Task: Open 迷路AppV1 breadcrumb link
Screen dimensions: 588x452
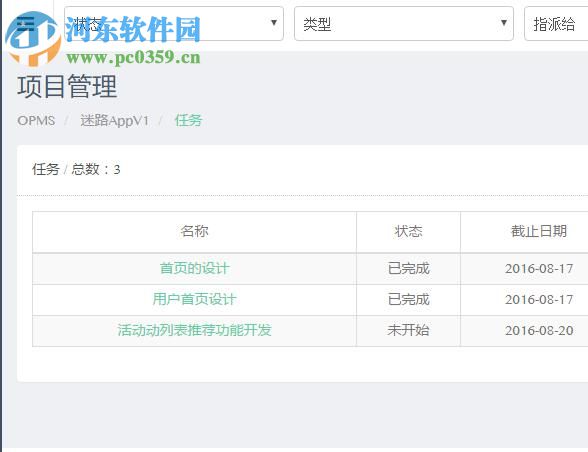Action: [114, 121]
